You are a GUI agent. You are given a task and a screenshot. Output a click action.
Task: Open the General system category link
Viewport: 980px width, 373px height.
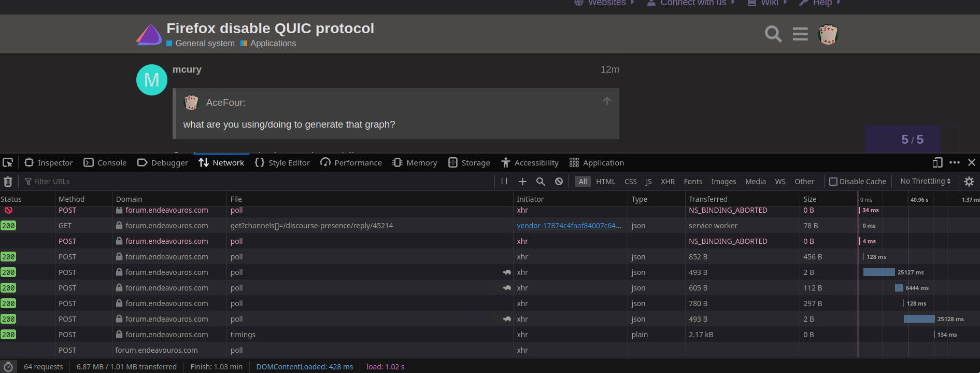[x=201, y=44]
